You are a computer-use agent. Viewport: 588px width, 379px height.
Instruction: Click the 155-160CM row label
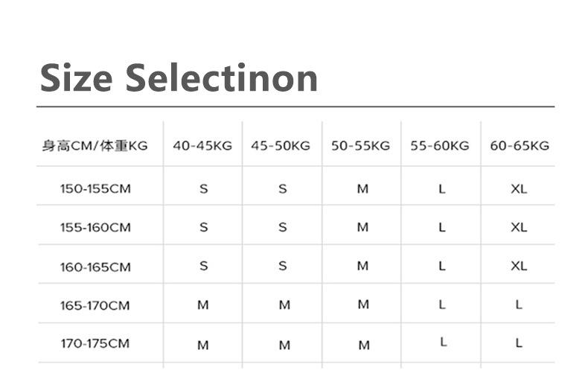tap(95, 228)
